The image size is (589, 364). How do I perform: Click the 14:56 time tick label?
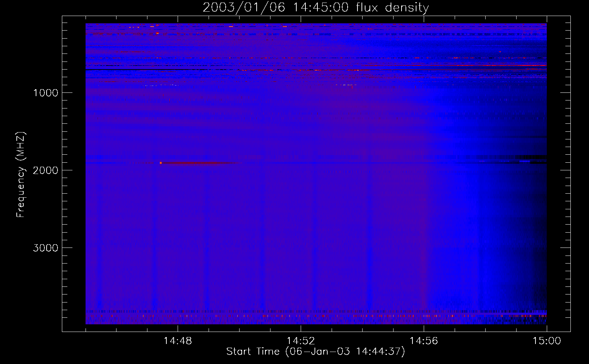click(424, 341)
